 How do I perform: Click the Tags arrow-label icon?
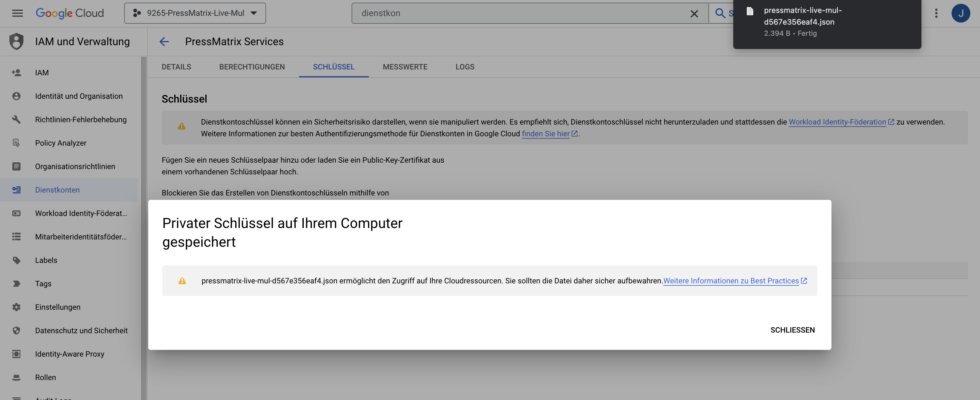[x=16, y=284]
